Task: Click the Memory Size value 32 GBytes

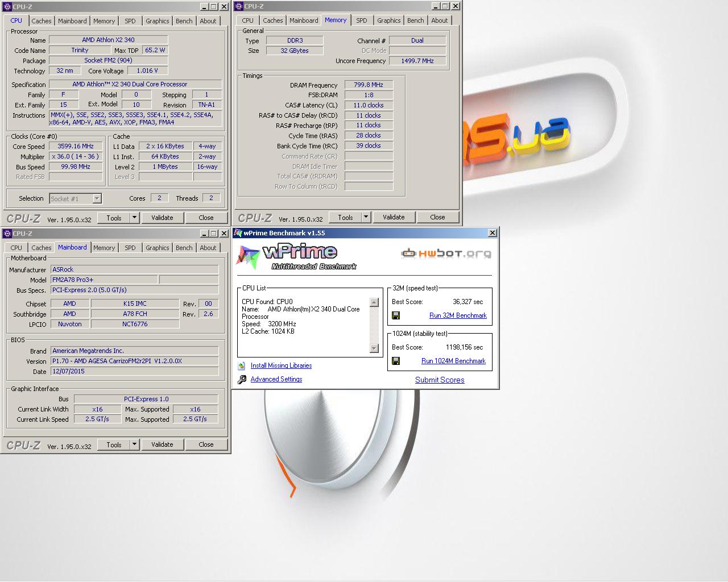Action: tap(295, 51)
